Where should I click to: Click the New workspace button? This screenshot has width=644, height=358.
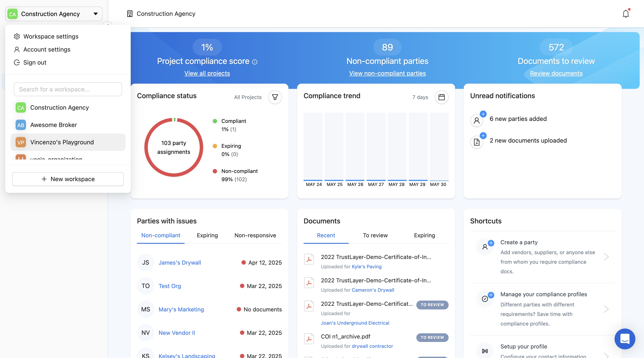68,179
